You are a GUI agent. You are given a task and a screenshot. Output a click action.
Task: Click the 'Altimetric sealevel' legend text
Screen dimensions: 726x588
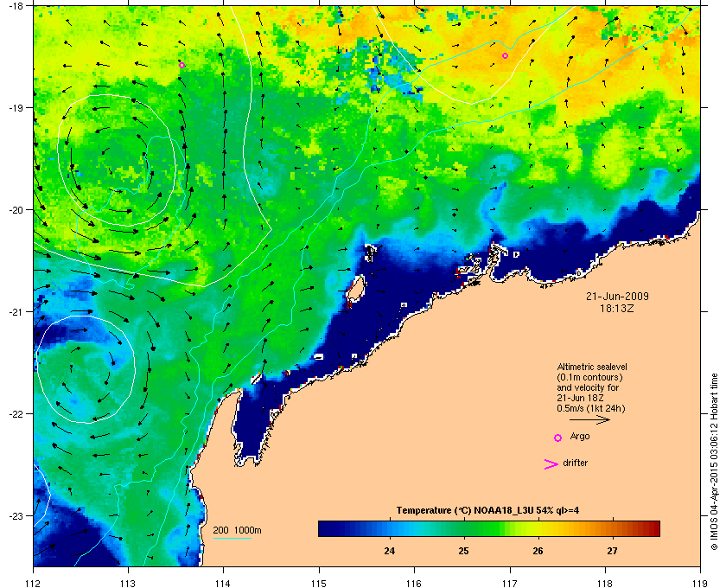pos(592,367)
